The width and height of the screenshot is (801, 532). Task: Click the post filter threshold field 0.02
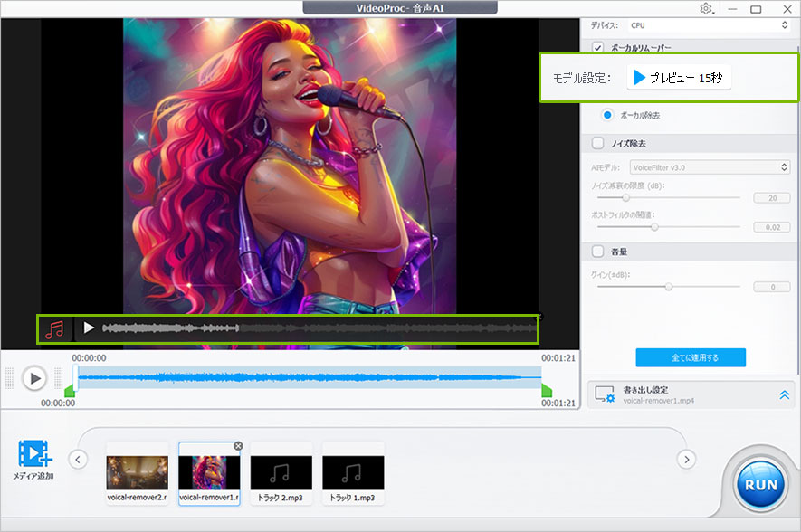pos(772,227)
